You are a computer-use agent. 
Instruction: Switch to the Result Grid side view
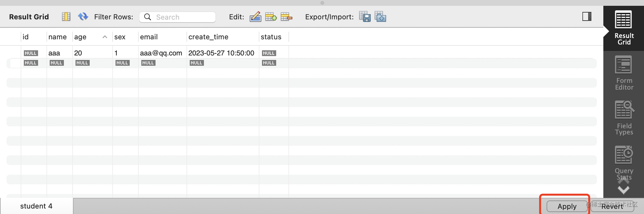click(x=624, y=28)
